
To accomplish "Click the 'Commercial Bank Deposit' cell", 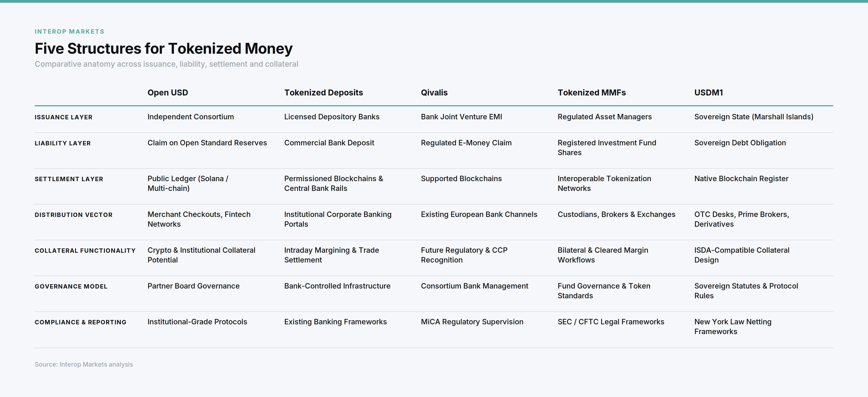I will pyautogui.click(x=329, y=143).
